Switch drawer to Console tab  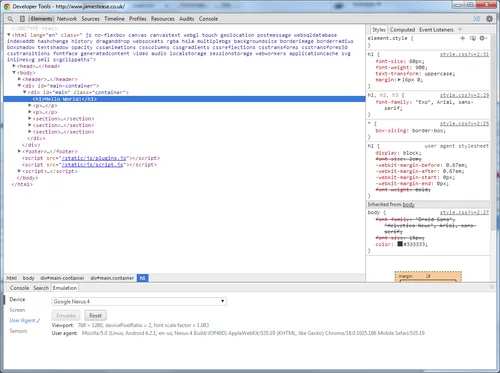click(x=19, y=288)
